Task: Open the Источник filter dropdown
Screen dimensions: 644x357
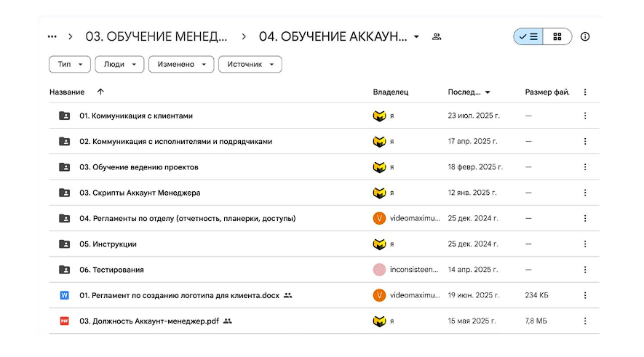Action: 250,65
